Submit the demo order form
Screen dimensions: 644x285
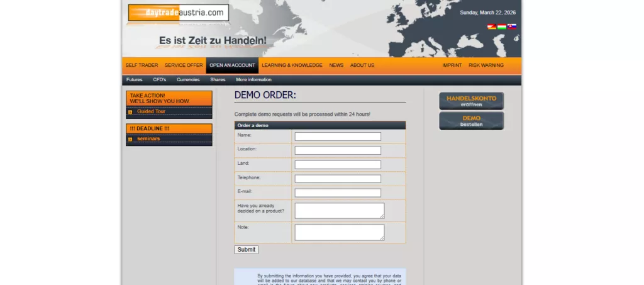point(246,250)
